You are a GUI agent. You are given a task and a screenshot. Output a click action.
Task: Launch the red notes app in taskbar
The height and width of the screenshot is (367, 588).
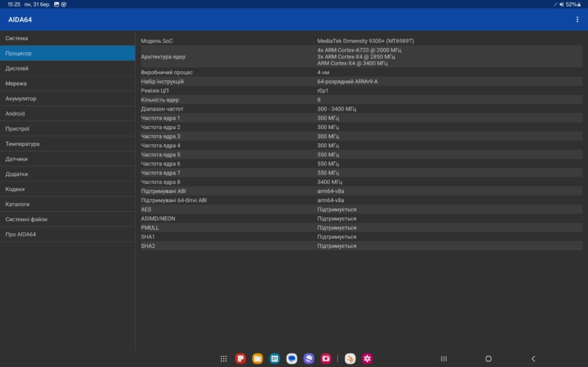pyautogui.click(x=240, y=359)
